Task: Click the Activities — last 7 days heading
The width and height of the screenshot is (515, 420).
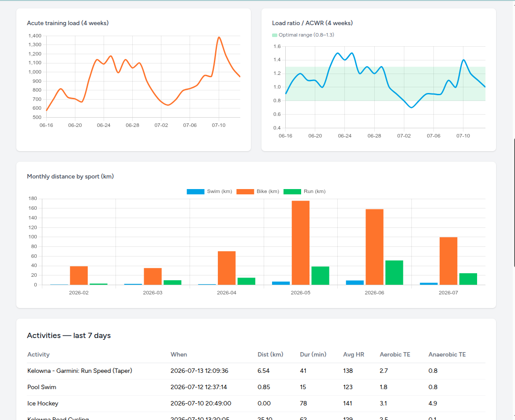Action: pos(69,336)
